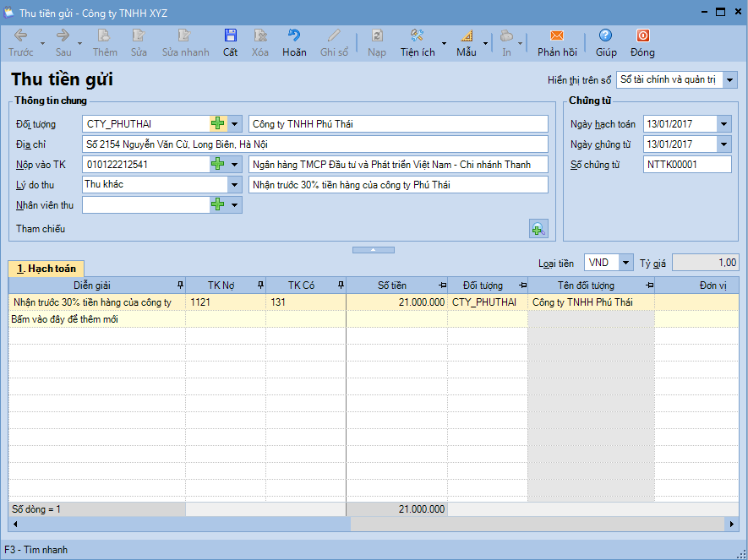Viewport: 748px width, 560px height.
Task: Click the Nạp reload icon
Action: click(x=377, y=43)
